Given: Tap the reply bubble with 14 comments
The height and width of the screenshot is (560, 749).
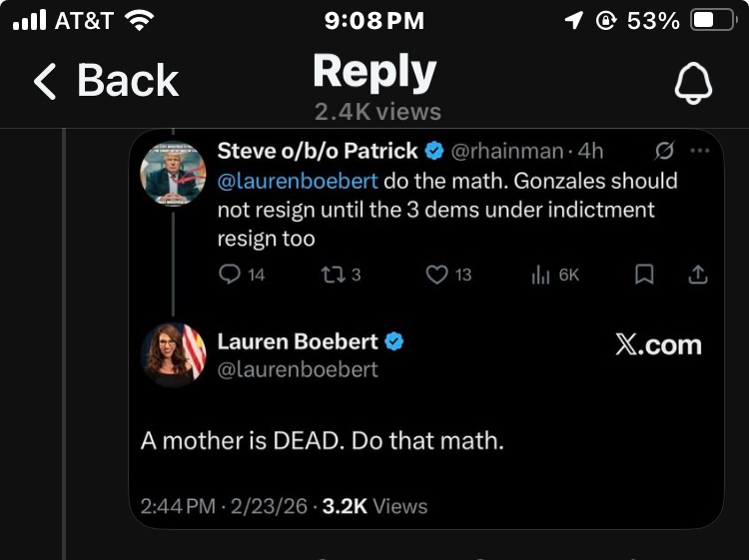Looking at the screenshot, I should [x=230, y=275].
